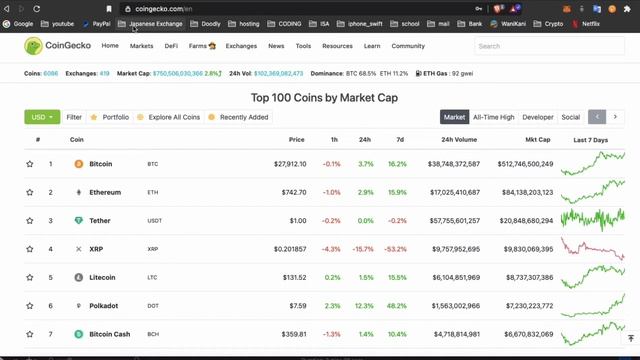Click the Ethereum coin icon
Screen dimensions: 640x360
[79, 192]
